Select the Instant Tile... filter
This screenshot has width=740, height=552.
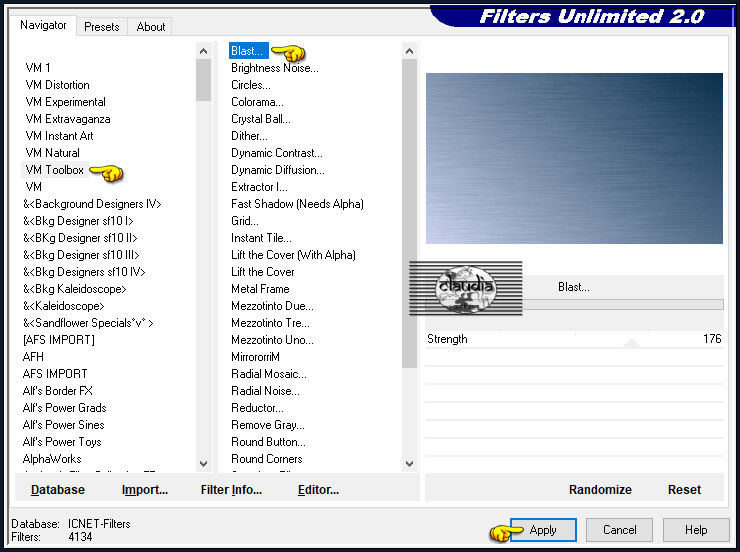[x=261, y=238]
